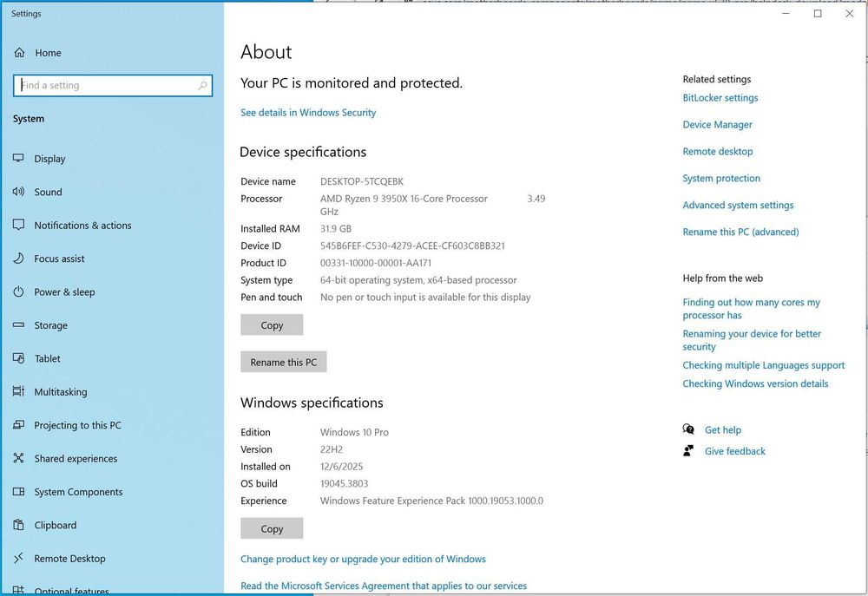The height and width of the screenshot is (596, 868).
Task: Copy the Windows specifications
Action: click(272, 528)
